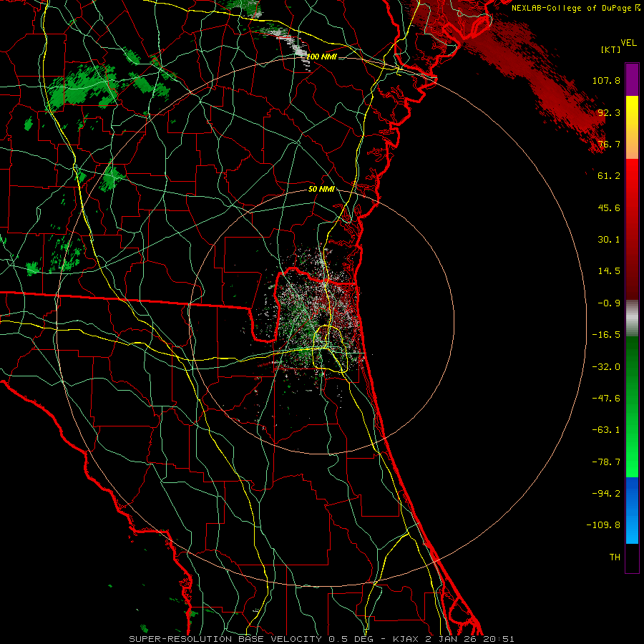
Task: Select the -63.1 scale value
Action: [606, 430]
